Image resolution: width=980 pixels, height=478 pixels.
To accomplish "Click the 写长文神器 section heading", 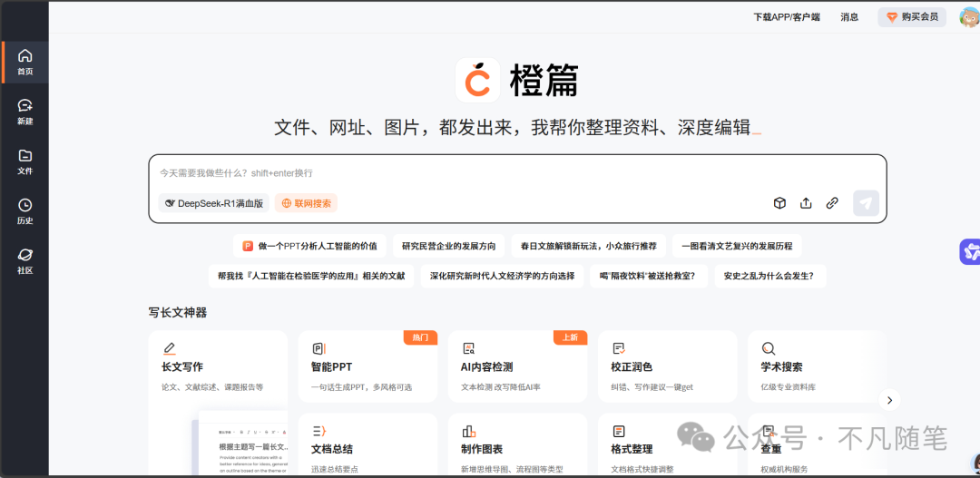I will pos(178,312).
